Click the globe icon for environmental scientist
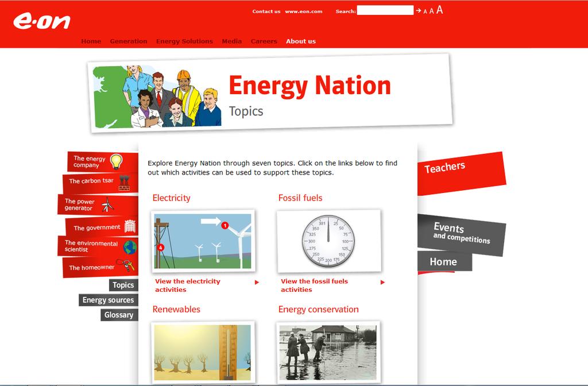This screenshot has width=588, height=386. click(130, 247)
